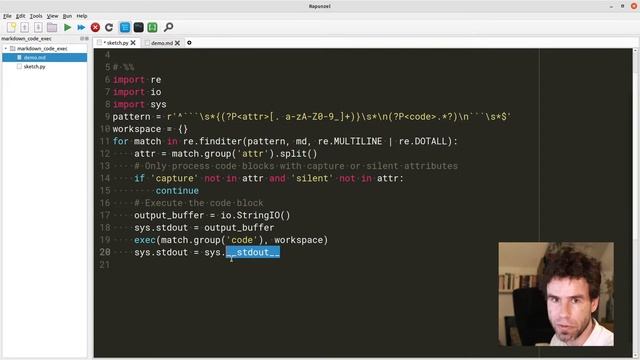Click the blue fast-forward run icon
640x360 pixels.
tap(81, 27)
